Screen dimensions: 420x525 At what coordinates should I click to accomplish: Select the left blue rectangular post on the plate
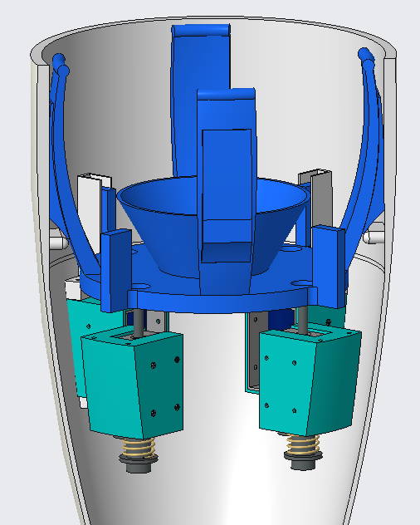[115, 271]
